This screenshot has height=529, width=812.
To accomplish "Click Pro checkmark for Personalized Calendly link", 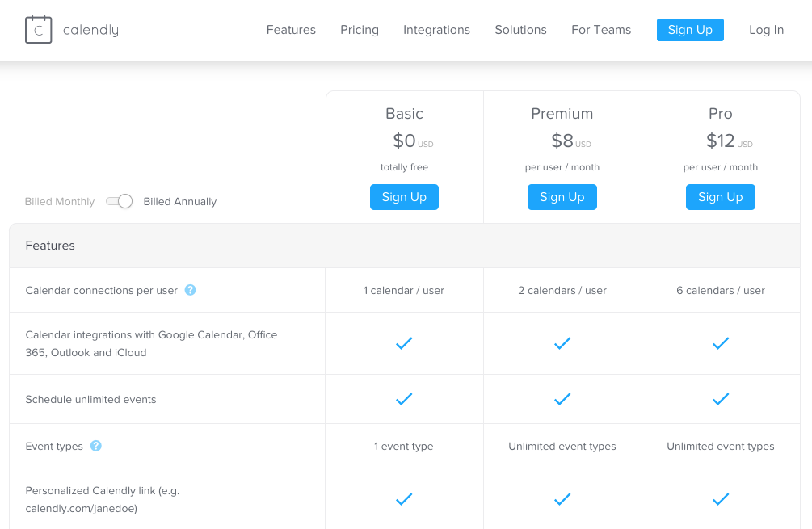I will (x=721, y=499).
